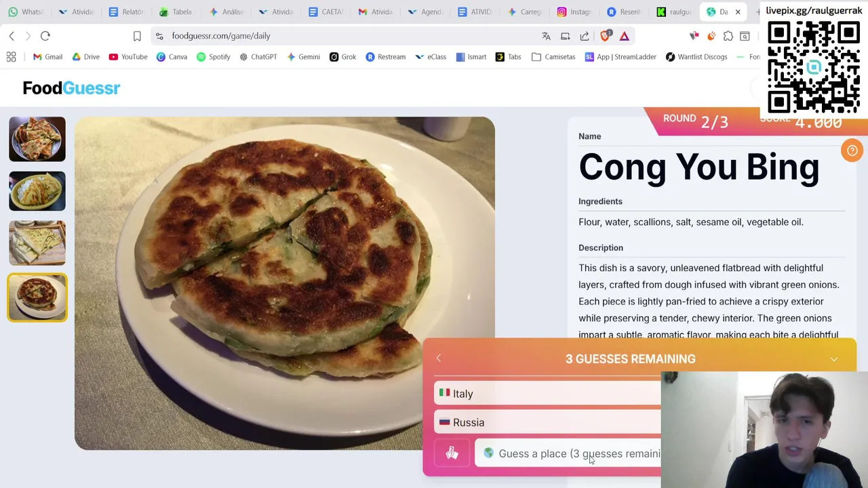Open the translate page icon

pyautogui.click(x=546, y=36)
